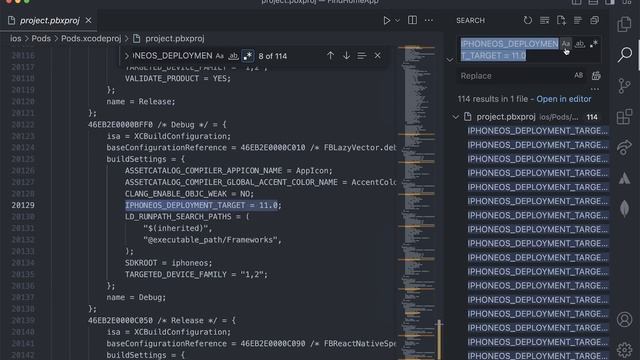Click the editor vertical scrollbar thumb
Screen dimensions: 640x360
(x=440, y=339)
